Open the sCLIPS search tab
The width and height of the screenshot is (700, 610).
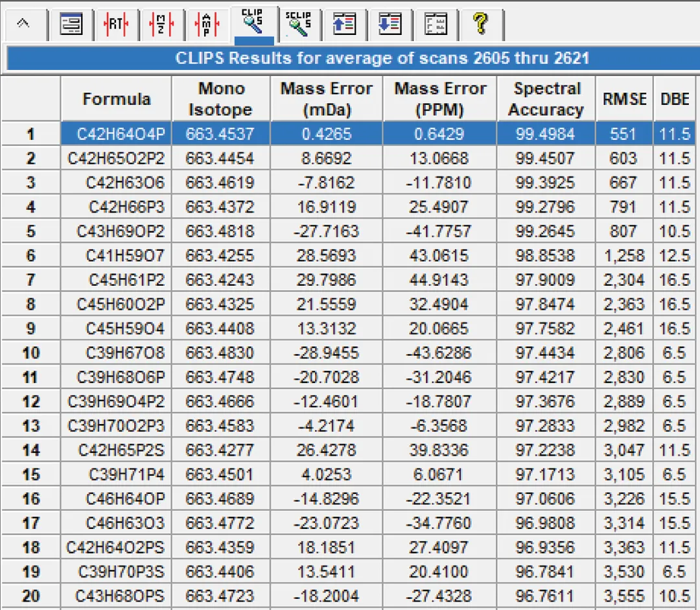[x=299, y=25]
